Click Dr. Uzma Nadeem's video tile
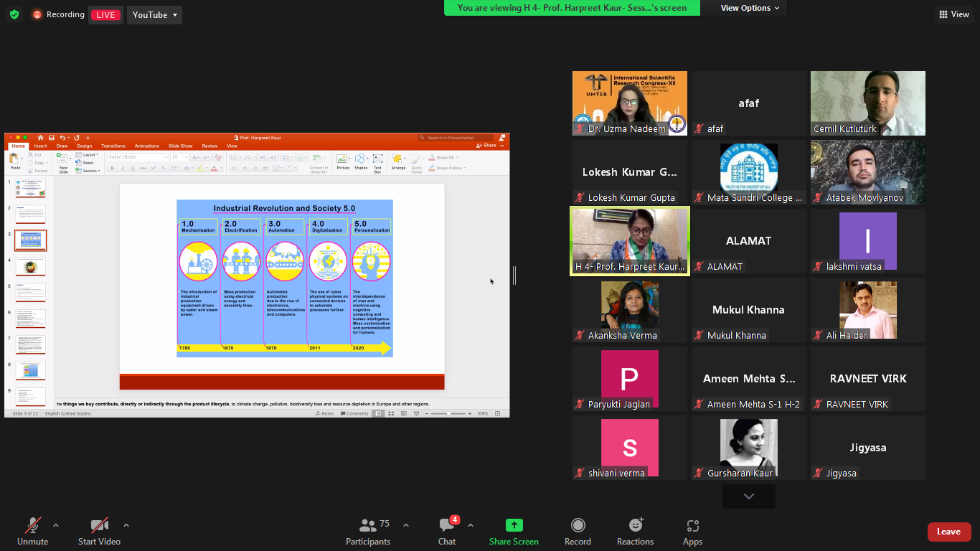 (629, 103)
